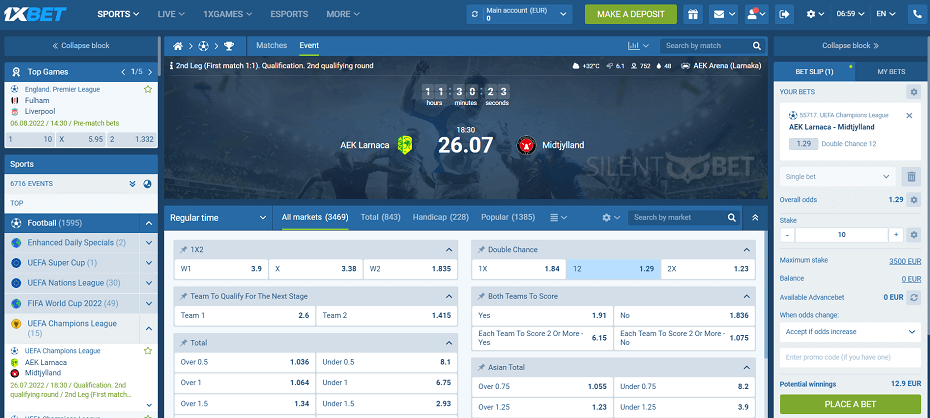Open the My Bets tab

[891, 72]
